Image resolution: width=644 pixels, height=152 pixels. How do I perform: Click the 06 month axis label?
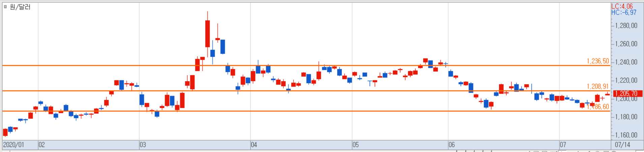tap(452, 145)
